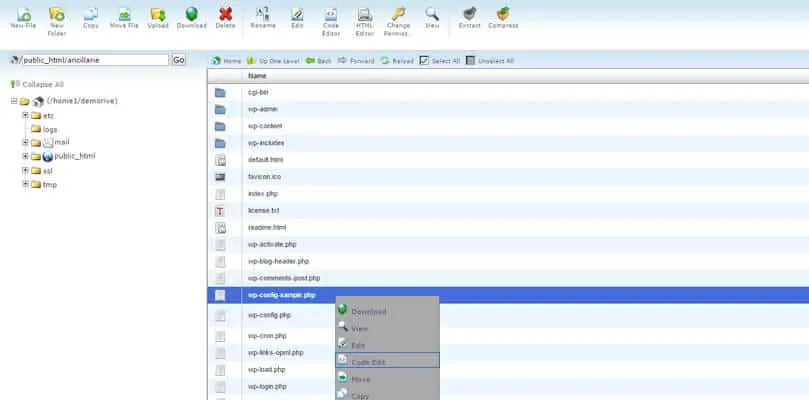The height and width of the screenshot is (400, 809).
Task: Reload the file listing
Action: coord(397,60)
